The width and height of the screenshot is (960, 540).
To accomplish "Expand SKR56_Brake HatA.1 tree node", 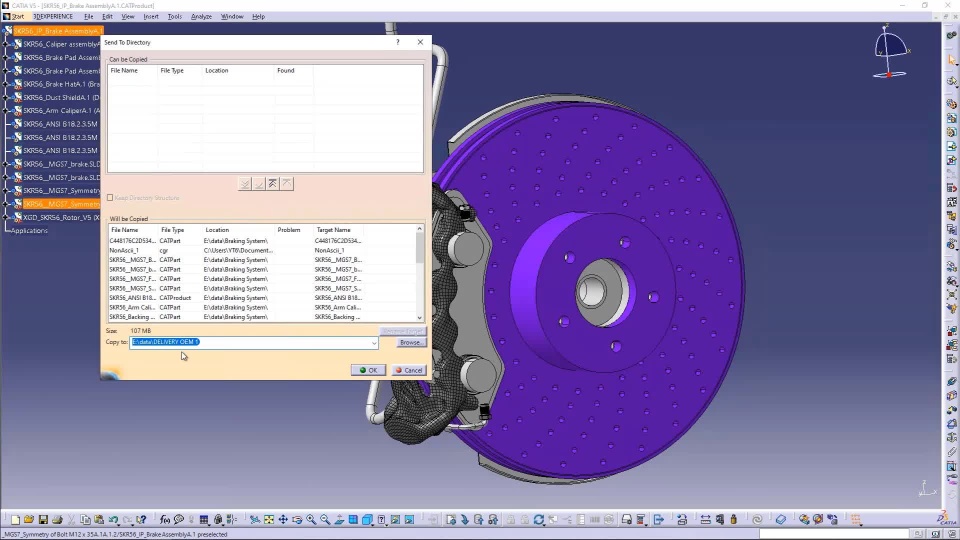I will 6,84.
